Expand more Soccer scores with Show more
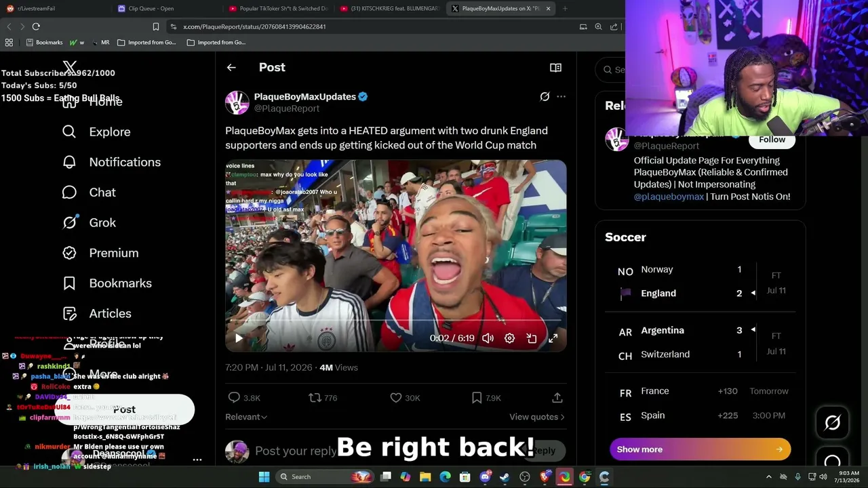 pyautogui.click(x=700, y=449)
